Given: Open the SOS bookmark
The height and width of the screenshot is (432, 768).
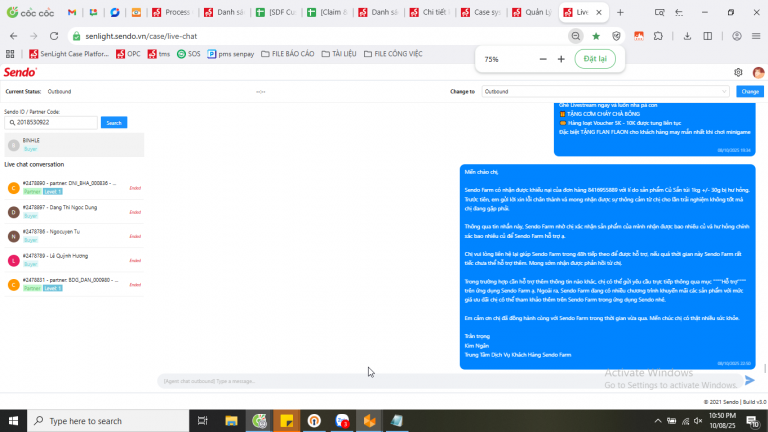Looking at the screenshot, I should click(189, 54).
